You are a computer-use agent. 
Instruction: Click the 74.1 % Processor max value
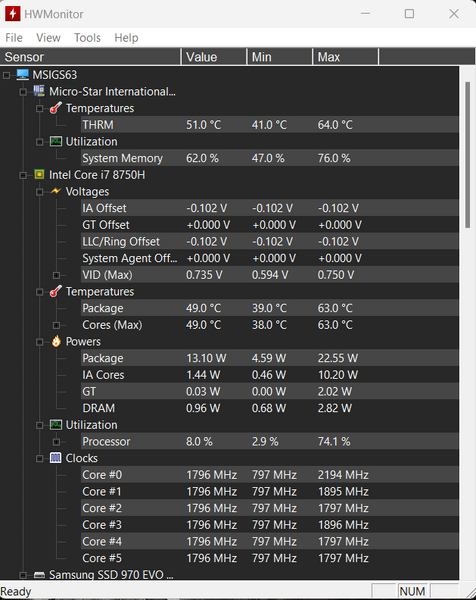pos(334,442)
